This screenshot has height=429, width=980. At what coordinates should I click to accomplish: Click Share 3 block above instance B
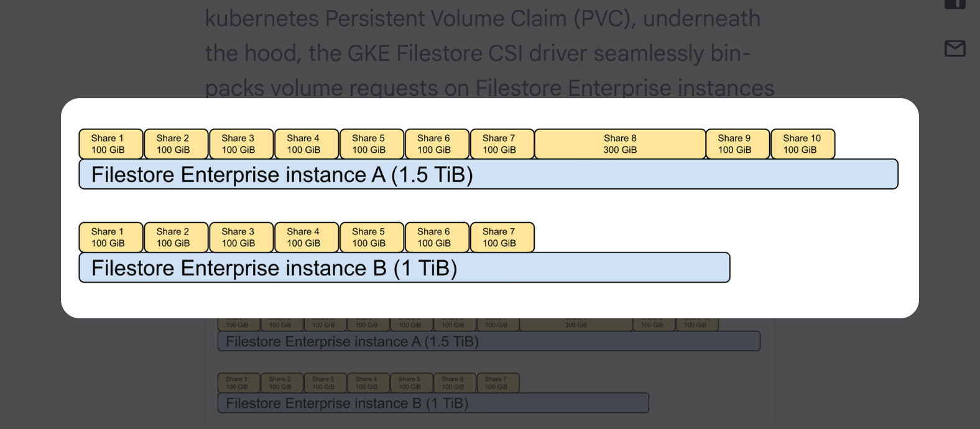click(x=241, y=238)
